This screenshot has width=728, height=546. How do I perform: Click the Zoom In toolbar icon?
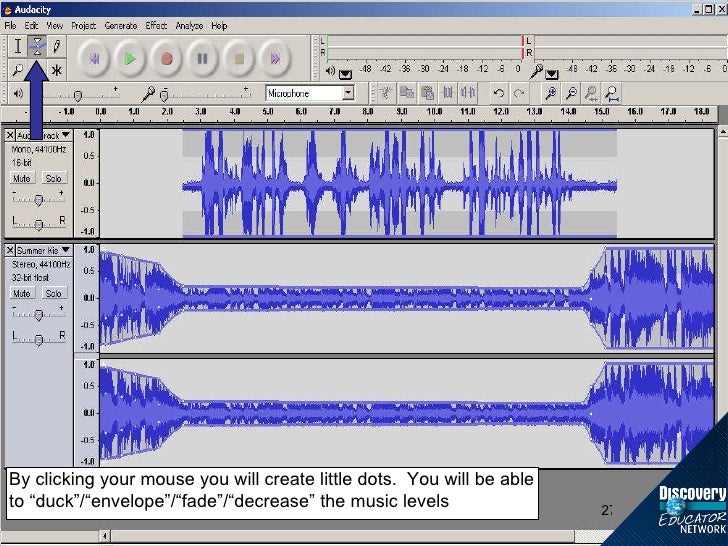[549, 93]
